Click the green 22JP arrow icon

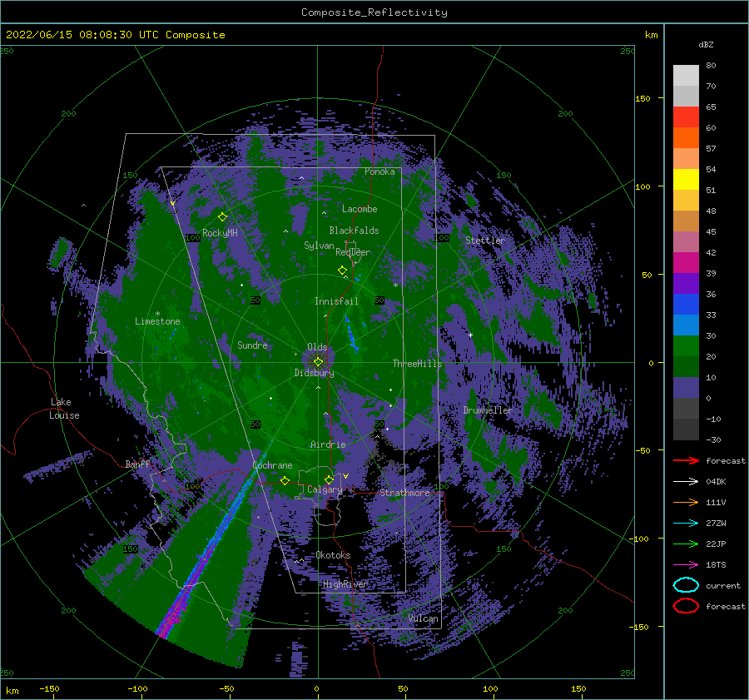(x=686, y=544)
